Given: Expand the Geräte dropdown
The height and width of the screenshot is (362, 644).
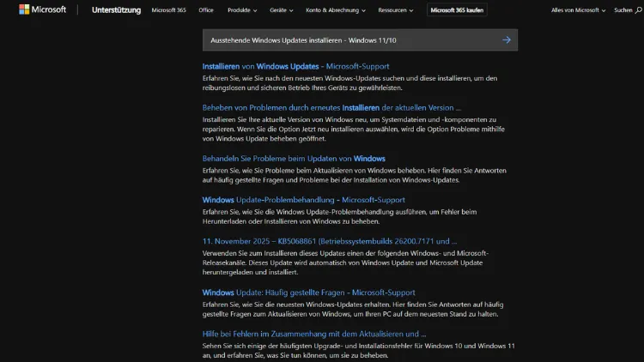Looking at the screenshot, I should [282, 10].
